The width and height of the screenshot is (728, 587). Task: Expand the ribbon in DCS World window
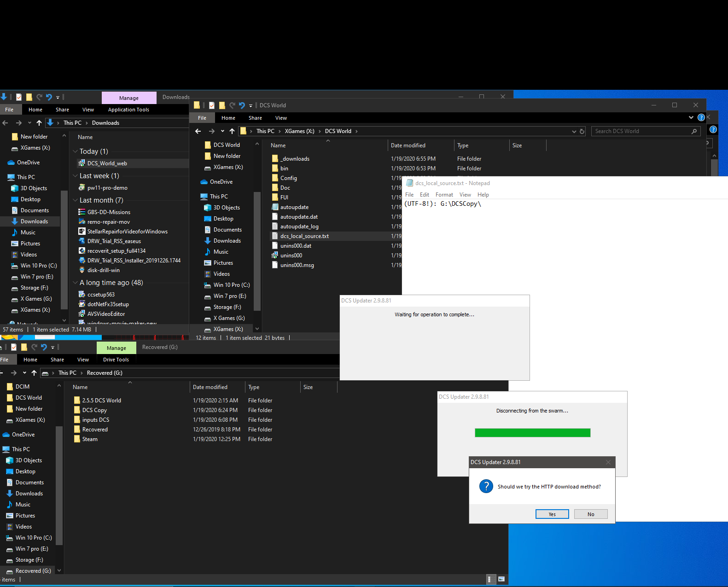point(691,117)
